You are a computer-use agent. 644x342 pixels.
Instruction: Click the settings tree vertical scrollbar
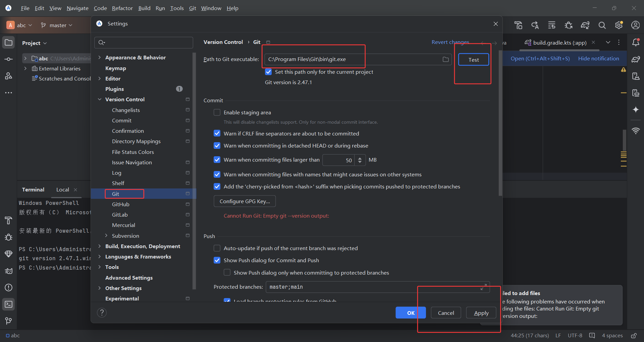point(194,171)
